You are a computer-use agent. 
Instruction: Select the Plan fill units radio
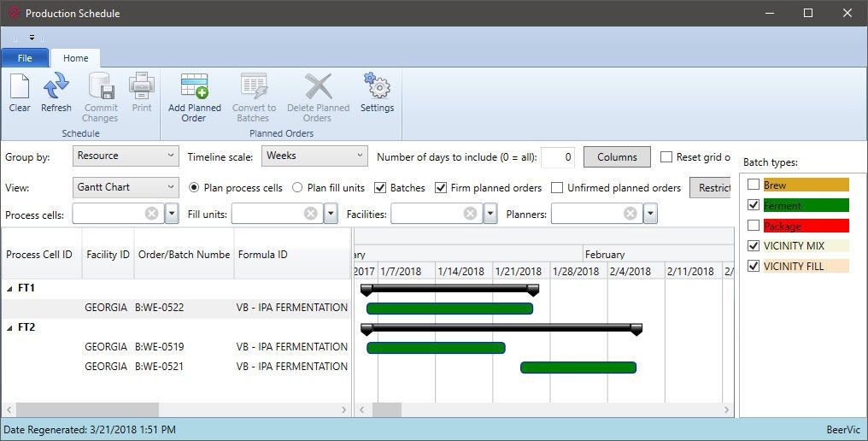click(x=297, y=188)
